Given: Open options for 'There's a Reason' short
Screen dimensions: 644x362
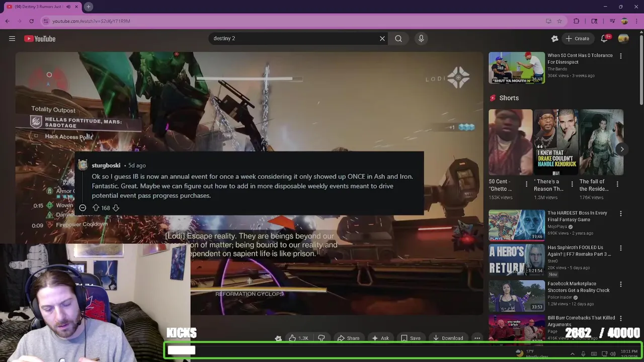Looking at the screenshot, I should click(572, 184).
